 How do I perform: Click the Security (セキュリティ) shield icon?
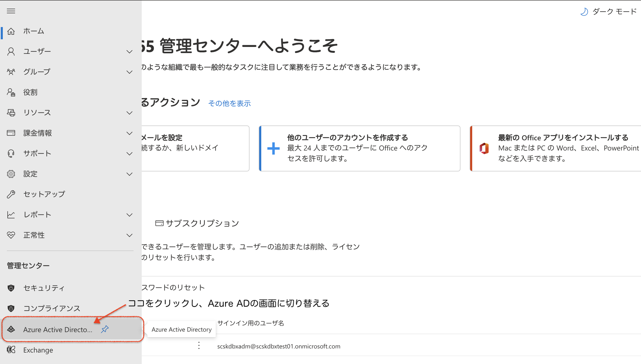(11, 288)
